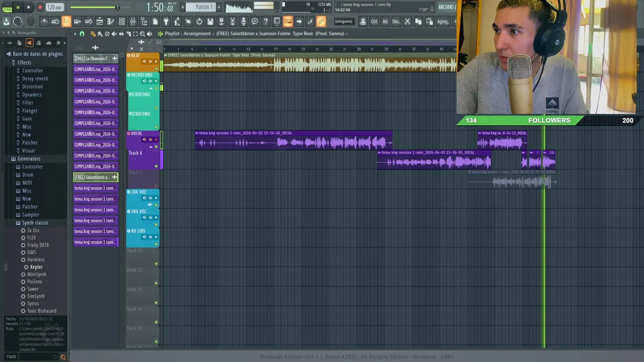Open the ARCHIVO menu
This screenshot has height=362, width=644.
click(446, 7)
